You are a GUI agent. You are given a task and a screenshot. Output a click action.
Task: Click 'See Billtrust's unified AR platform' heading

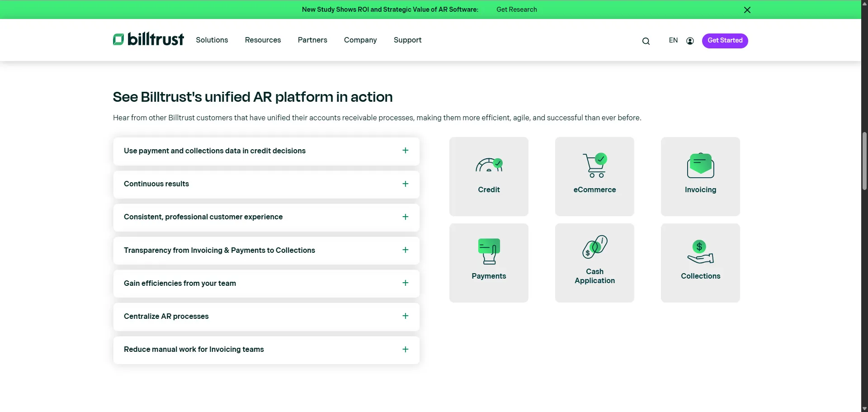(253, 97)
